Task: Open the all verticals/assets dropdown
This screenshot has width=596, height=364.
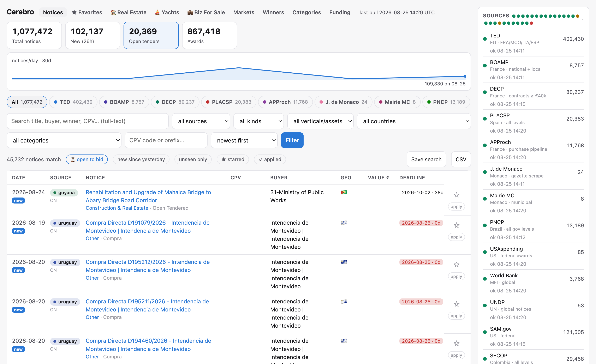Action: [x=320, y=121]
